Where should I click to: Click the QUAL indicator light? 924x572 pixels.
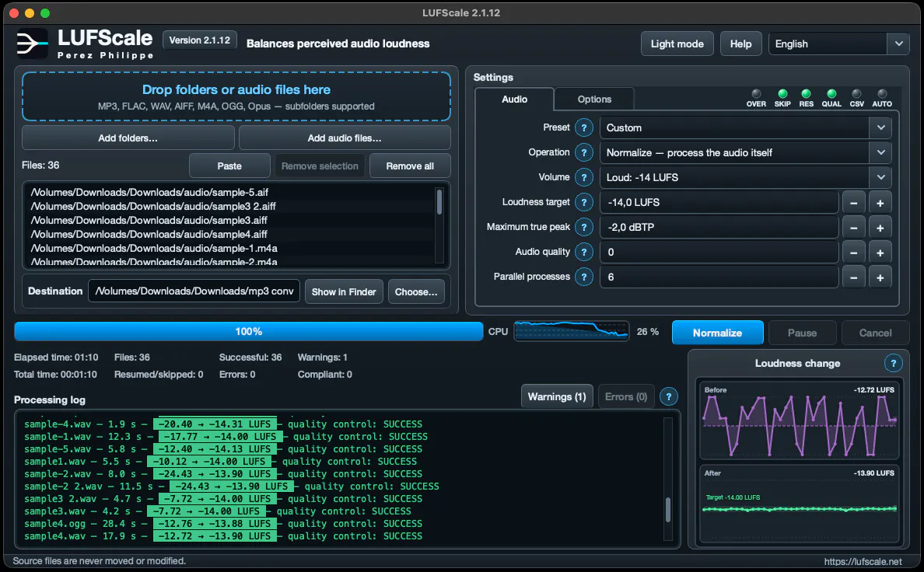pos(831,94)
